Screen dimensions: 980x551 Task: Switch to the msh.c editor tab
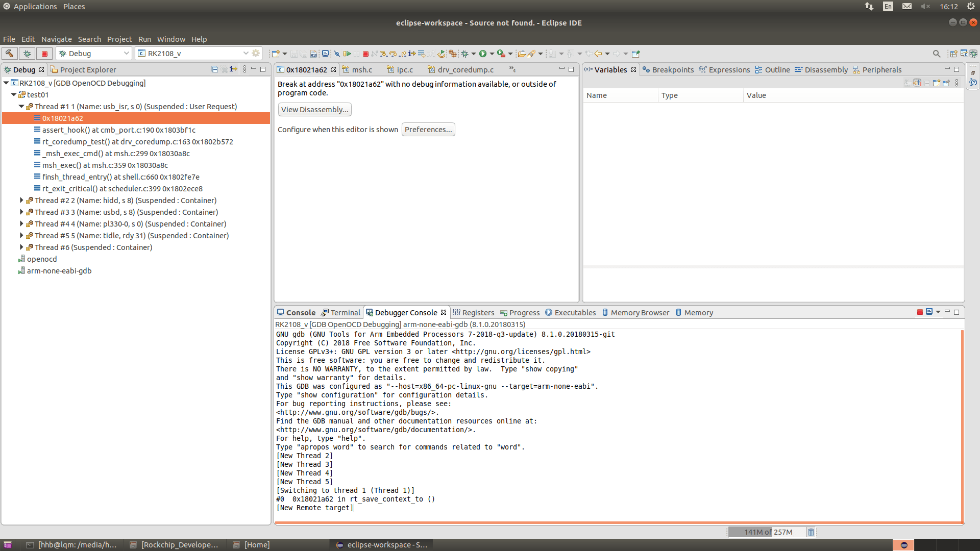point(357,69)
